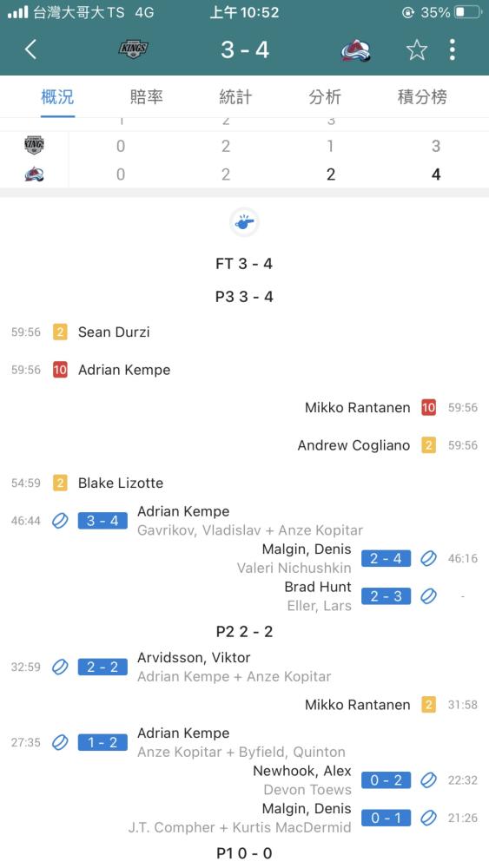This screenshot has width=489, height=868.
Task: Switch to the 統計 tab
Action: coord(236,97)
